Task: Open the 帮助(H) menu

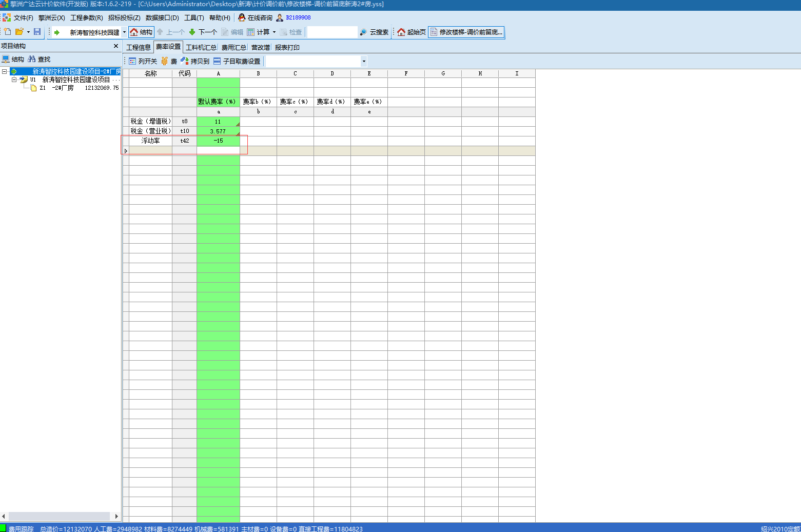Action: pos(220,17)
